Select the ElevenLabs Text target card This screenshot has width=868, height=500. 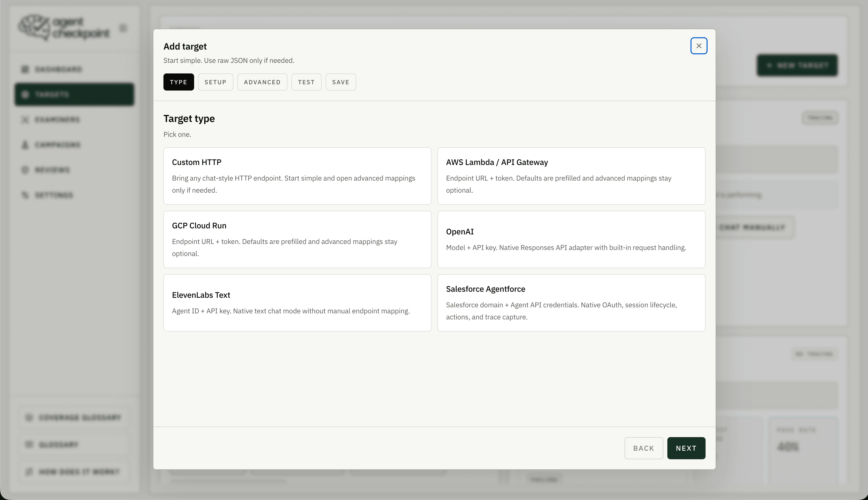pyautogui.click(x=297, y=303)
